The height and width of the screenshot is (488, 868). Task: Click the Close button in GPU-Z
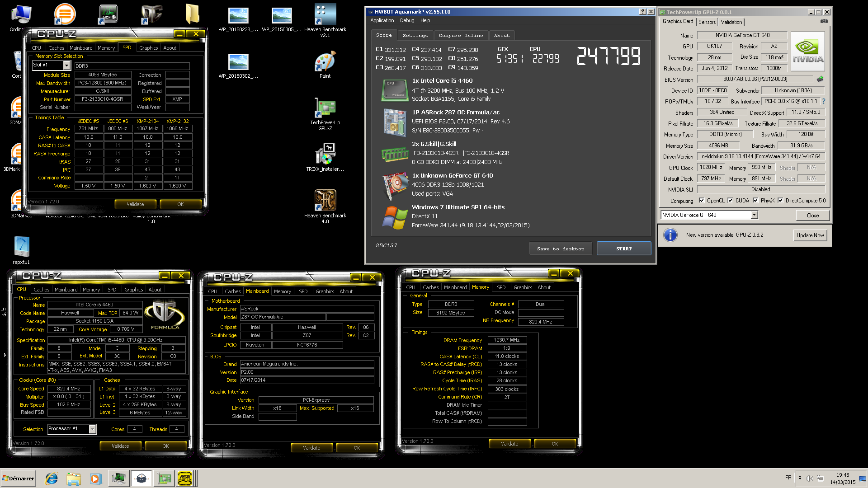click(812, 216)
